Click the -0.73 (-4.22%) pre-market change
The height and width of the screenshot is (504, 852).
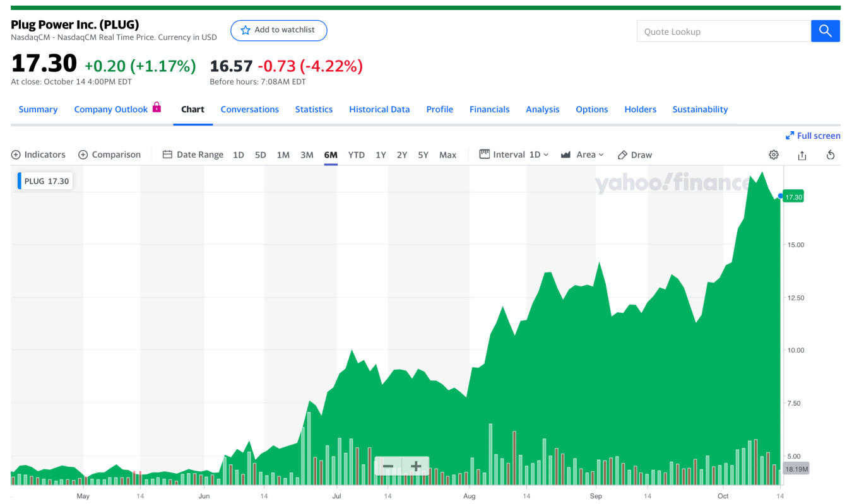pos(310,66)
